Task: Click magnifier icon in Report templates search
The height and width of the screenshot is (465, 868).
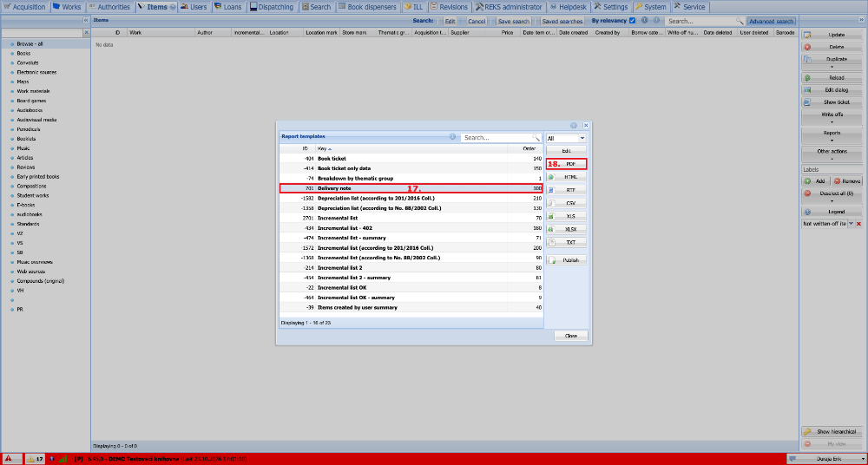Action: click(x=536, y=137)
